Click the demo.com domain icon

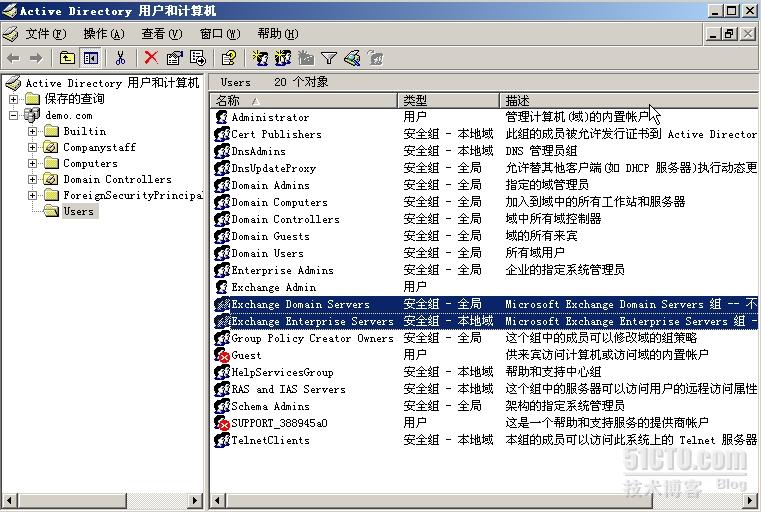coord(32,116)
